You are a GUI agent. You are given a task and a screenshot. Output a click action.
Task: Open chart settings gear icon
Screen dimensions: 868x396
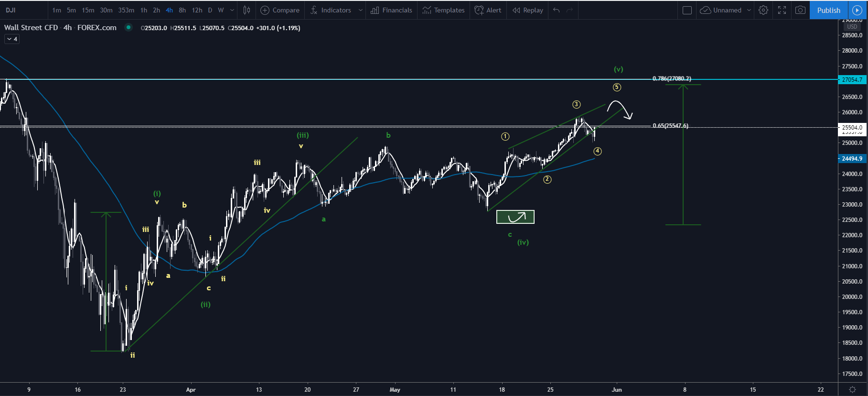[763, 10]
